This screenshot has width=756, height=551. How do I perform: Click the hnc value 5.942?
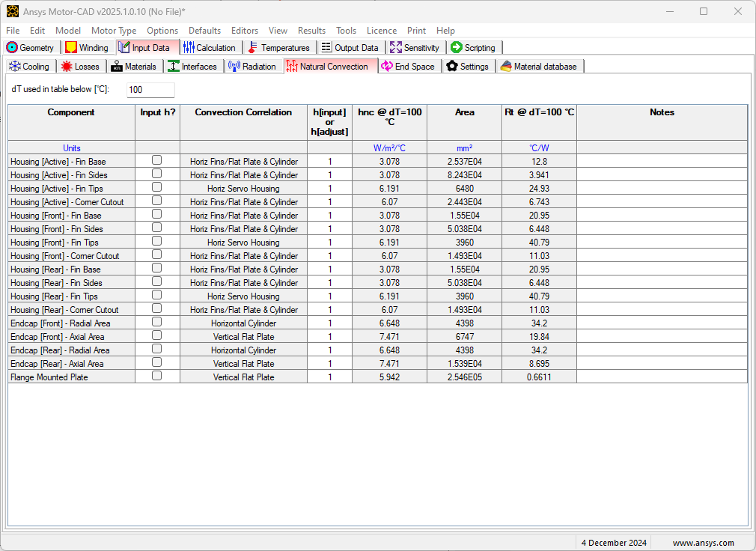point(389,377)
